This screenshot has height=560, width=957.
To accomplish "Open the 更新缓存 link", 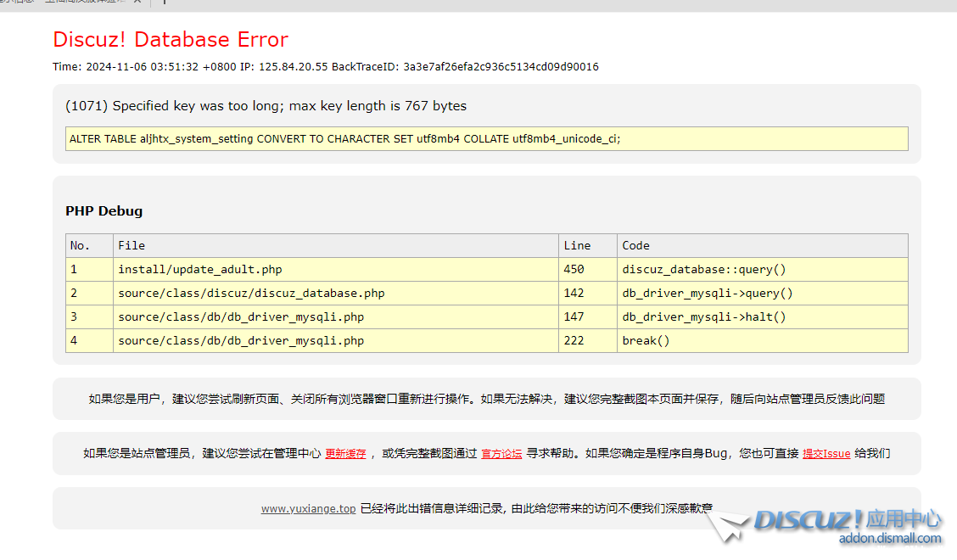I will tap(345, 454).
